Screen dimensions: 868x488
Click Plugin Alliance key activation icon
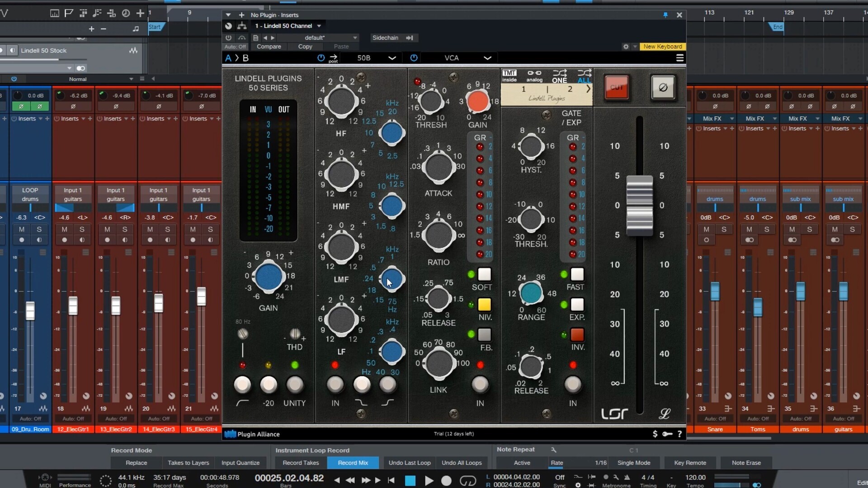(667, 434)
